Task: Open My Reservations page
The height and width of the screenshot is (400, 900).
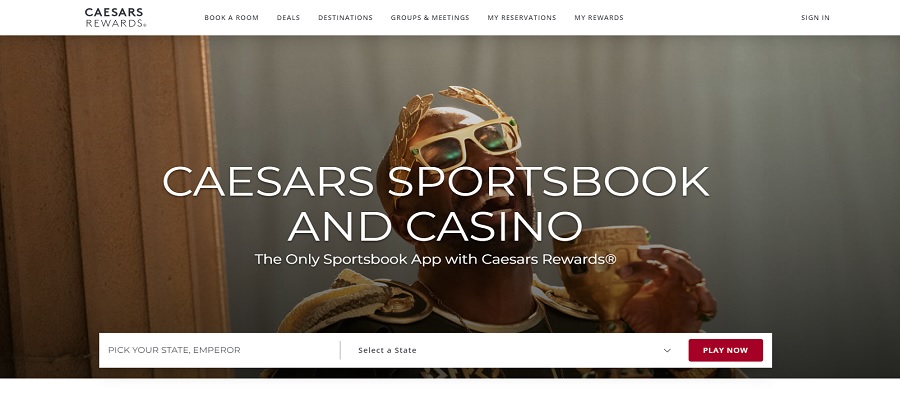Action: tap(522, 18)
